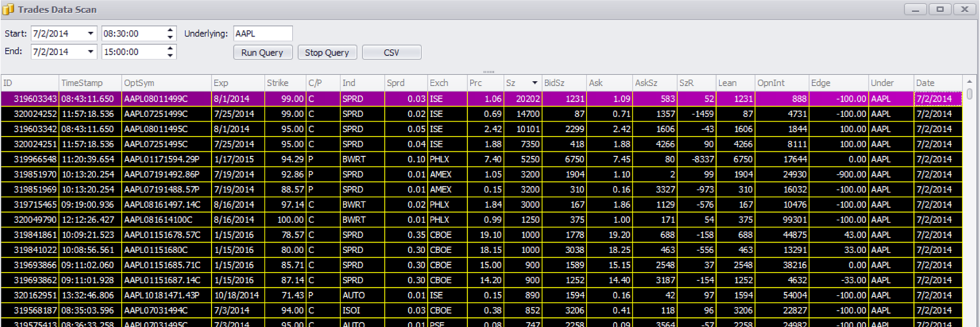980x327 pixels.
Task: Sort by the Exp column header
Action: pyautogui.click(x=237, y=83)
